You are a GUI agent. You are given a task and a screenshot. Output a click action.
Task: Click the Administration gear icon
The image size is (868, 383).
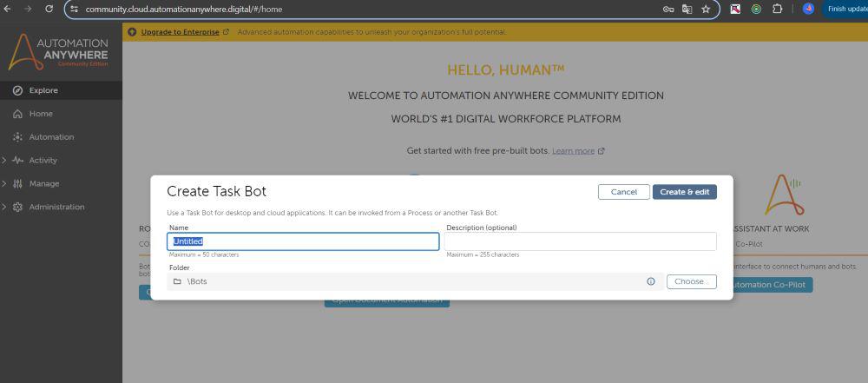tap(17, 207)
